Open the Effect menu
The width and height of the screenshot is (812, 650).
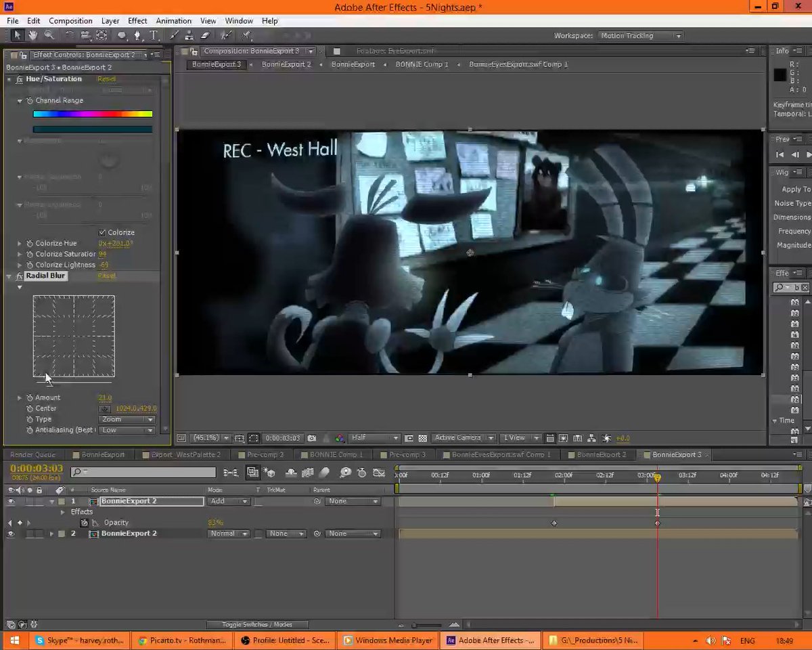pos(137,21)
